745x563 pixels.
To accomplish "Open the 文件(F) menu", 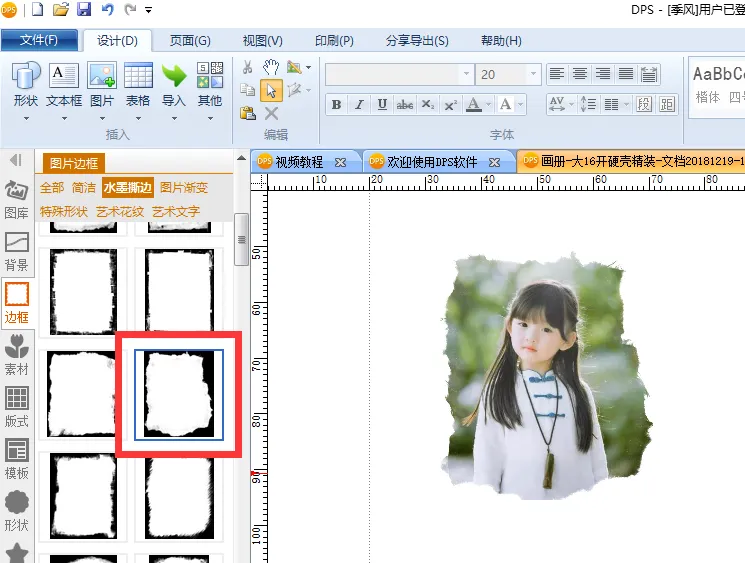I will (39, 40).
